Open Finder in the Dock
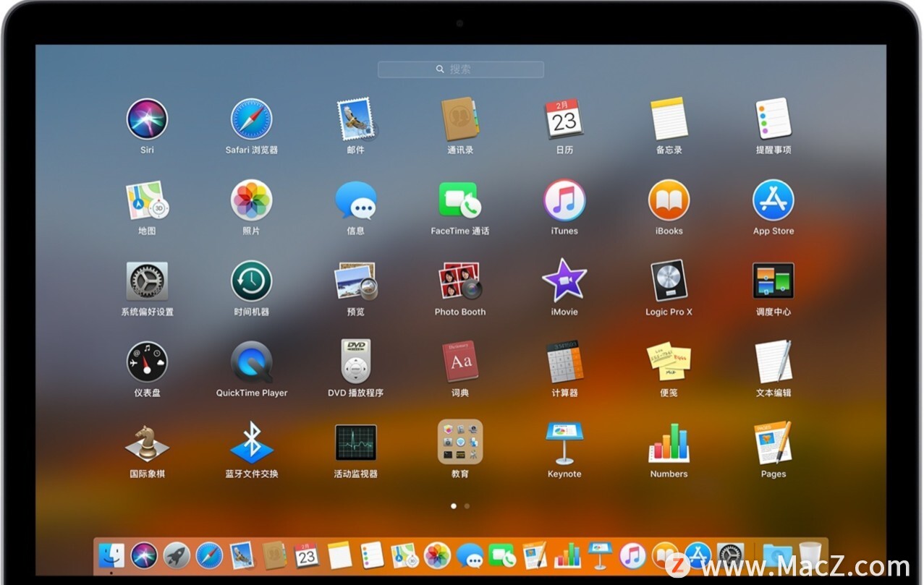Viewport: 924px width, 585px height. point(111,556)
